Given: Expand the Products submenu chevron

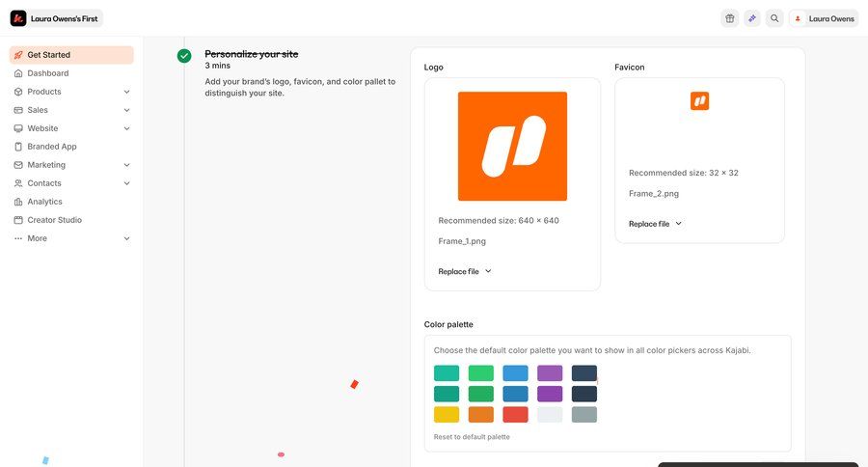Looking at the screenshot, I should tap(126, 92).
